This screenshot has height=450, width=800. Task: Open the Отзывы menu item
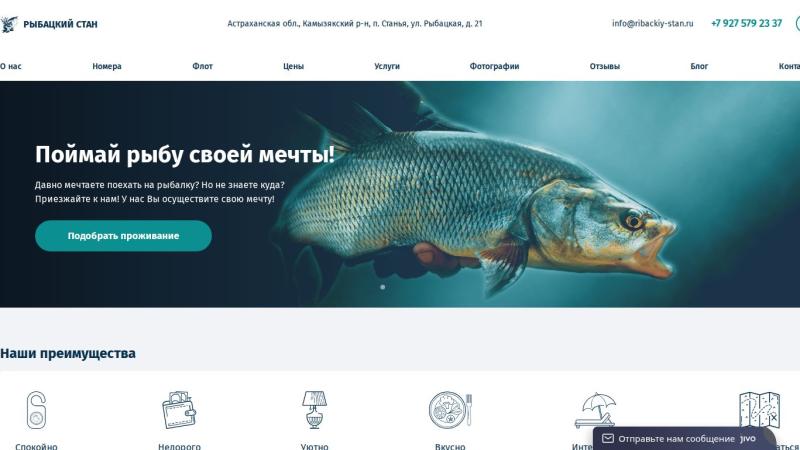(x=605, y=66)
